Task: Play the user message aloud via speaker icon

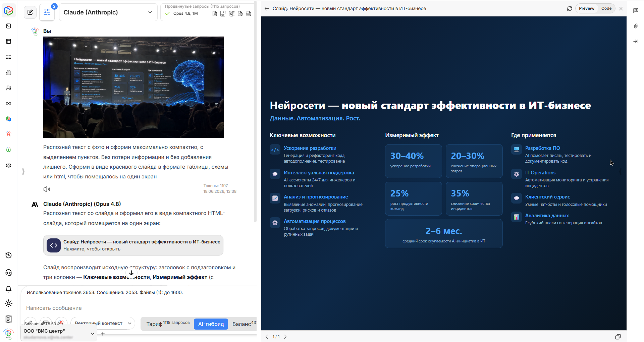Action: 47,189
